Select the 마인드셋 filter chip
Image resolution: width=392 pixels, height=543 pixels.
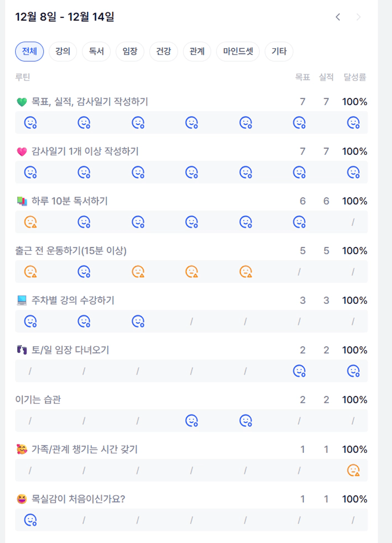pos(238,52)
